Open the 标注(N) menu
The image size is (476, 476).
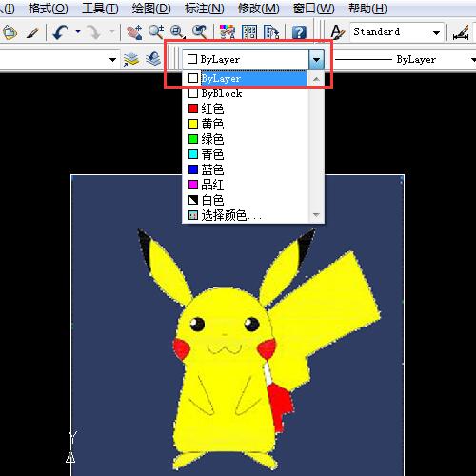pyautogui.click(x=205, y=9)
